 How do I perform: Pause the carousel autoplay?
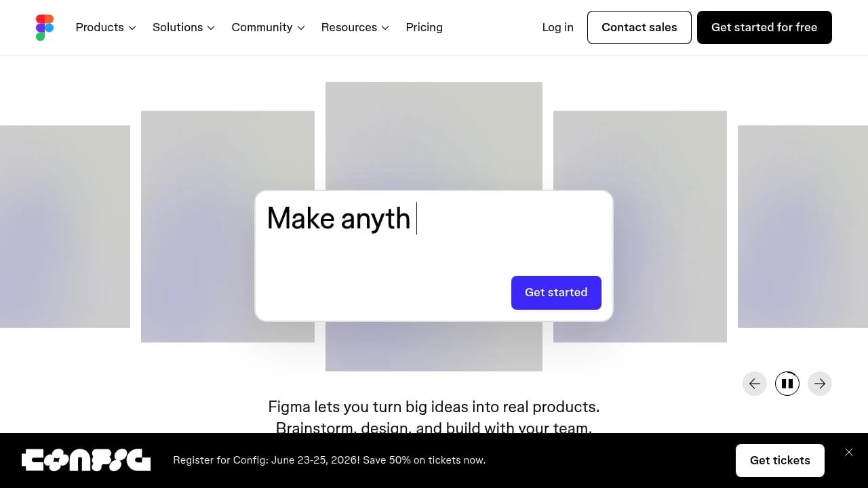[787, 384]
